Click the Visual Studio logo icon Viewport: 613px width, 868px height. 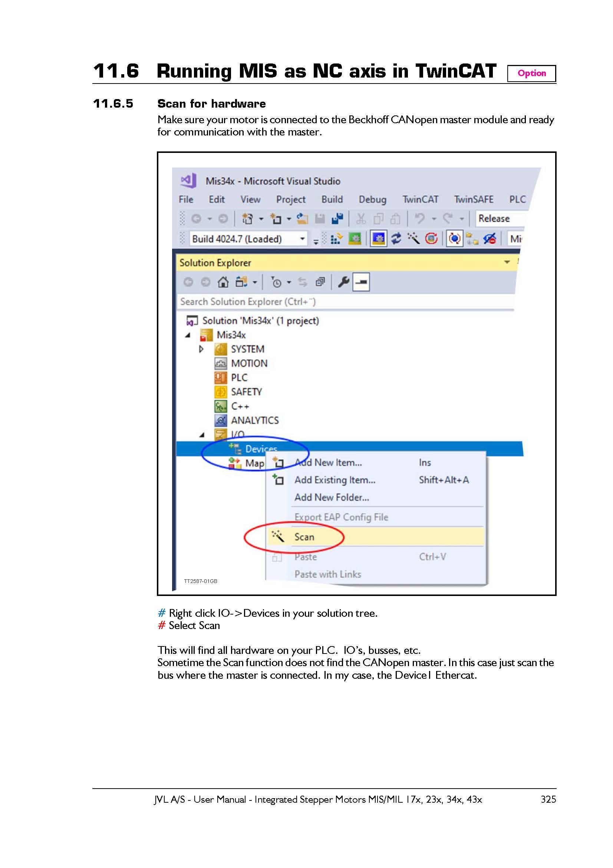(x=188, y=181)
